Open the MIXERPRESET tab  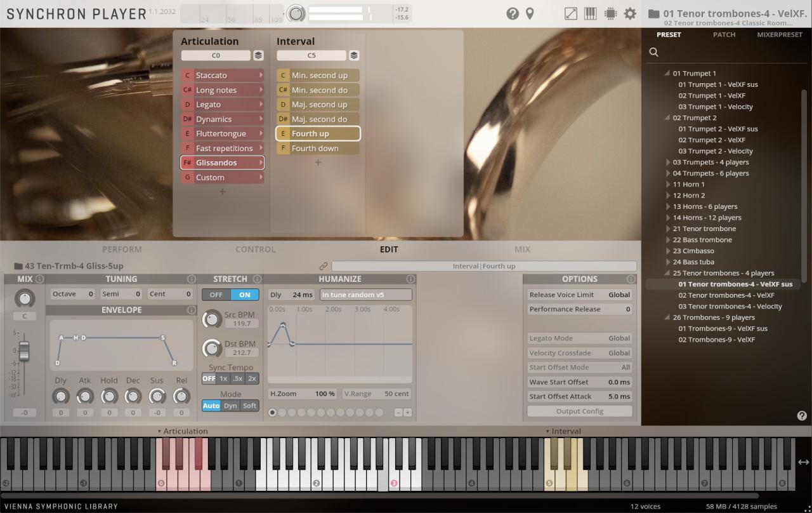click(780, 35)
